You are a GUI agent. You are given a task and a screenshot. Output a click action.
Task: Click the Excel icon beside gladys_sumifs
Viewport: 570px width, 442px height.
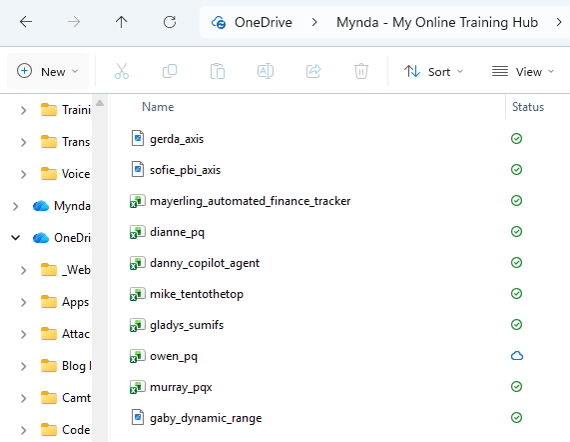138,325
